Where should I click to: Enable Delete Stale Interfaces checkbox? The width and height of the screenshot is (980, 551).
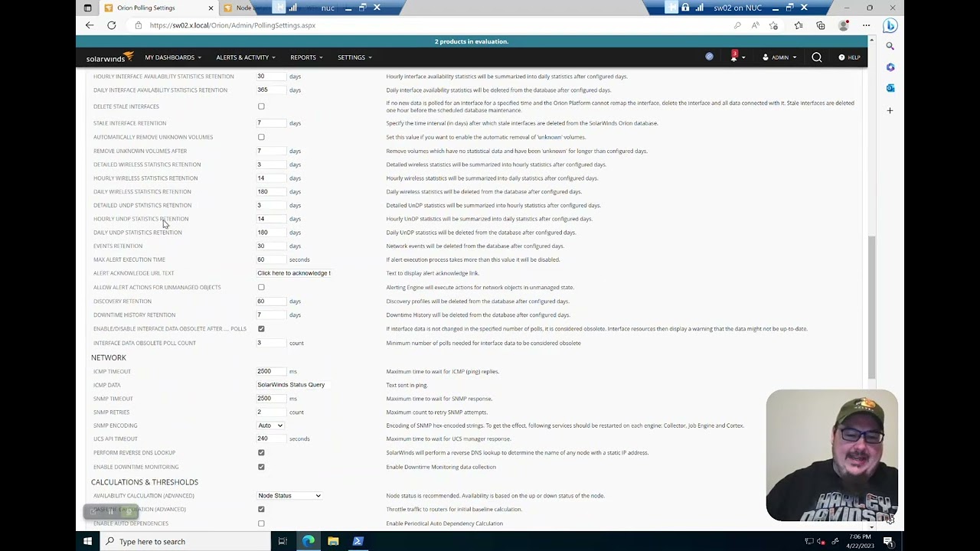[x=261, y=106]
